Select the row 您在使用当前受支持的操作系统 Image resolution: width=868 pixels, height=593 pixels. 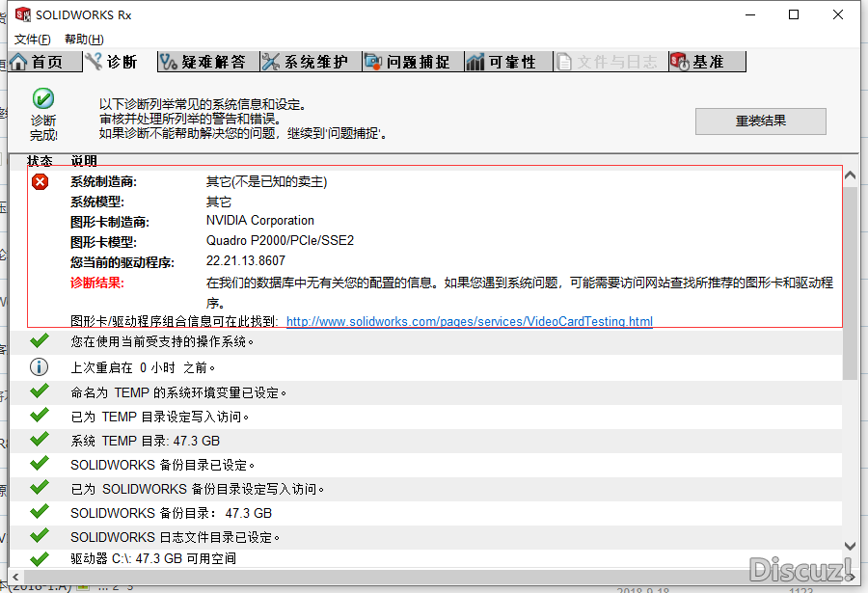(425, 341)
